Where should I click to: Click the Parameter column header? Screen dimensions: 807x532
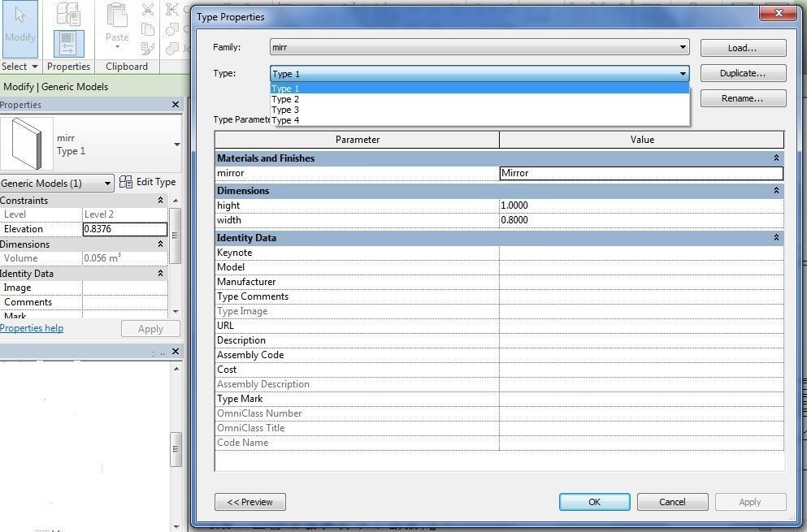click(x=358, y=140)
